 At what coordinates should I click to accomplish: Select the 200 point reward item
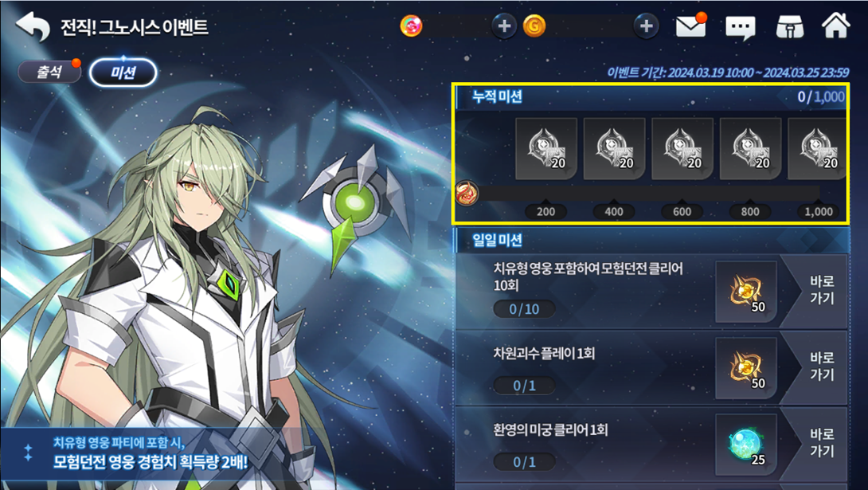pos(545,149)
